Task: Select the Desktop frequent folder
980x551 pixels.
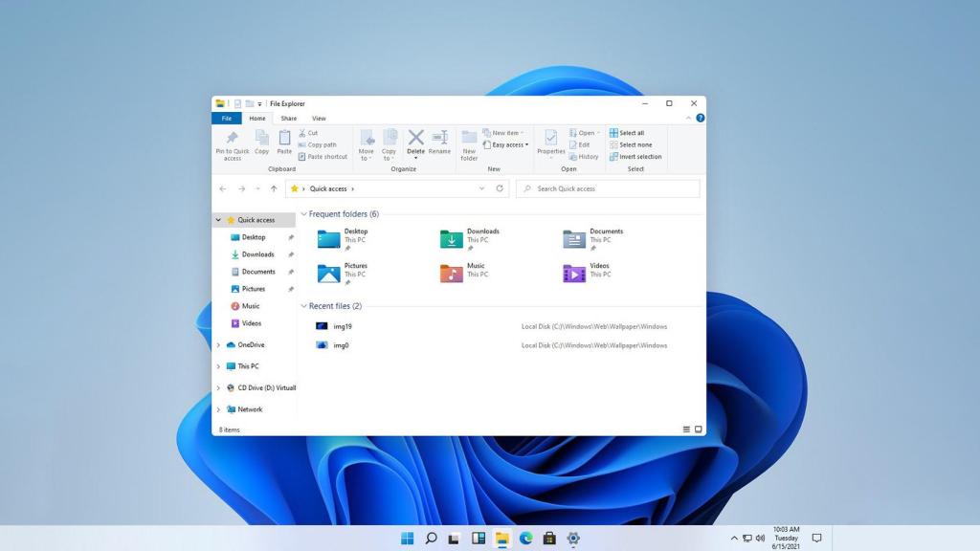Action: coord(344,239)
